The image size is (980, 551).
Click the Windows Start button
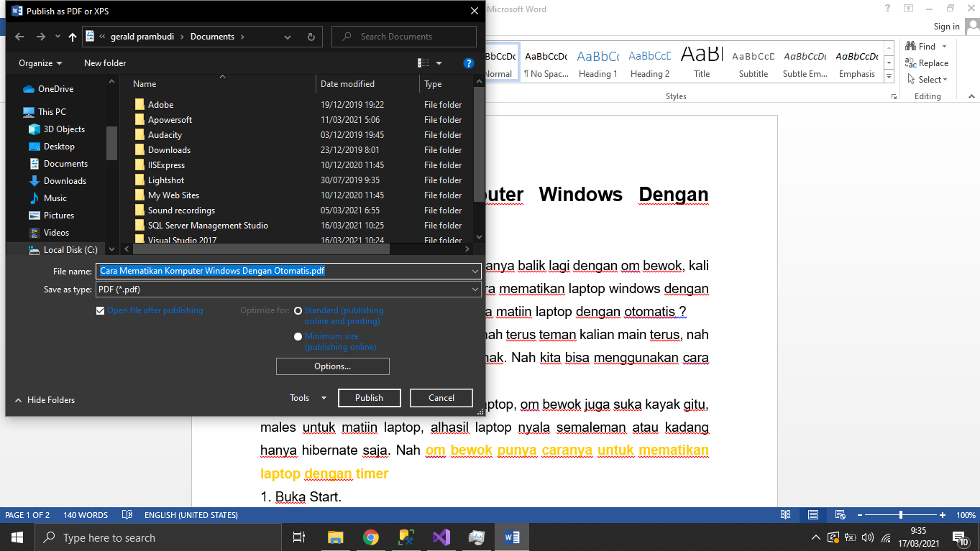[17, 537]
